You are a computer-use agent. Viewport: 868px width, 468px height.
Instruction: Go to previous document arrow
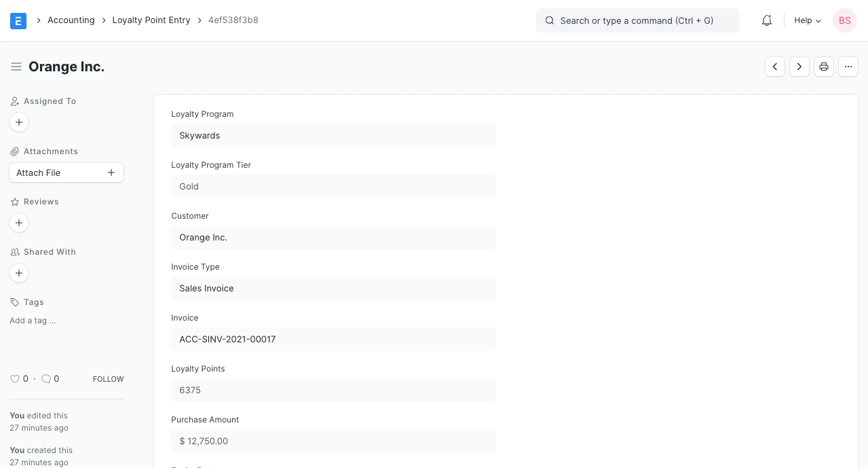[x=775, y=67]
